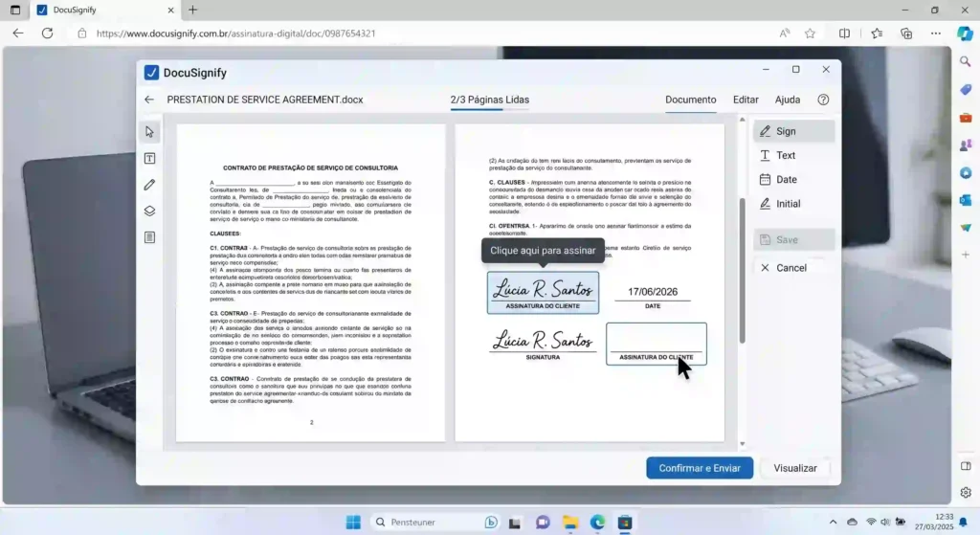Screen dimensions: 980x535
Task: Open the favorites list icon
Action: [x=877, y=33]
